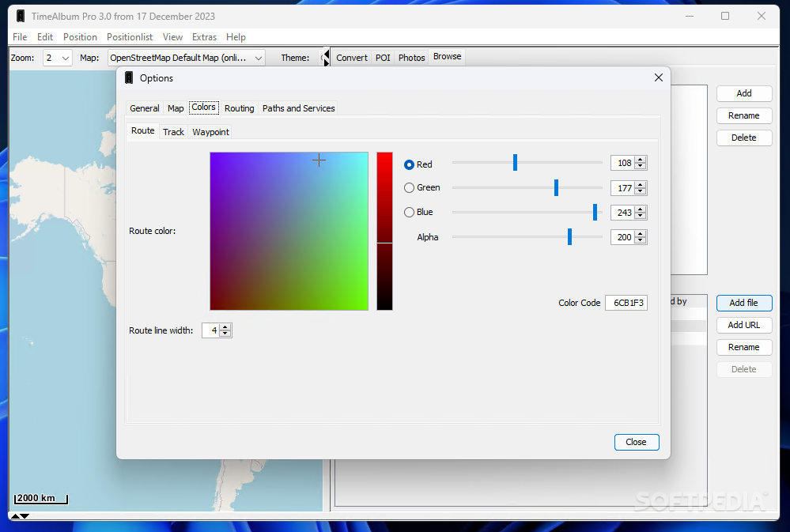This screenshot has height=532, width=790.
Task: Click the upper Add button
Action: tap(744, 93)
